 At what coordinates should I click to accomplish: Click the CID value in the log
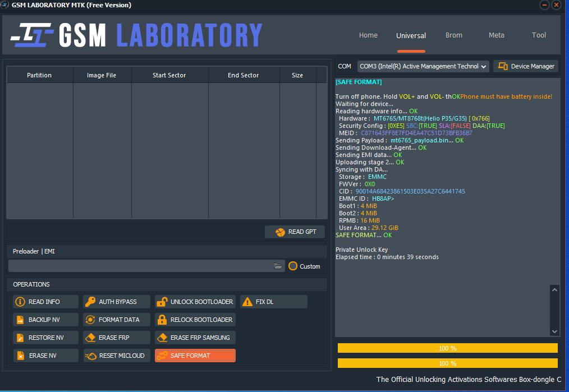coord(410,191)
